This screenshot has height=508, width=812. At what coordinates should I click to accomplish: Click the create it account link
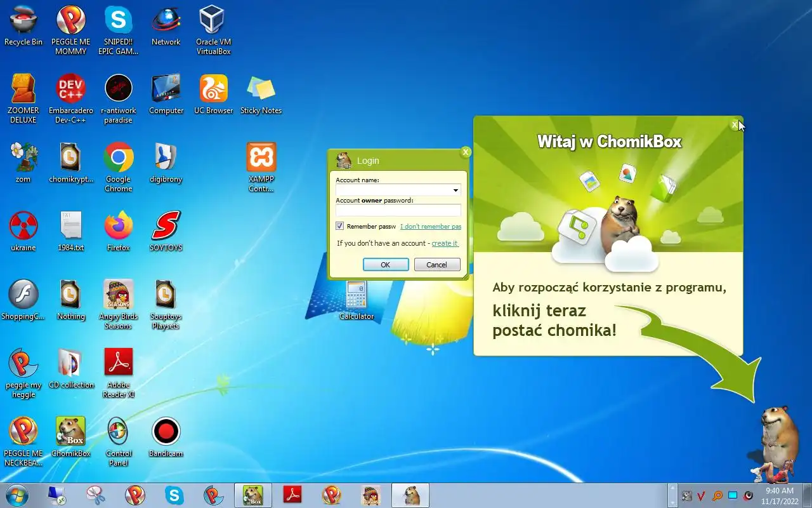pos(445,243)
